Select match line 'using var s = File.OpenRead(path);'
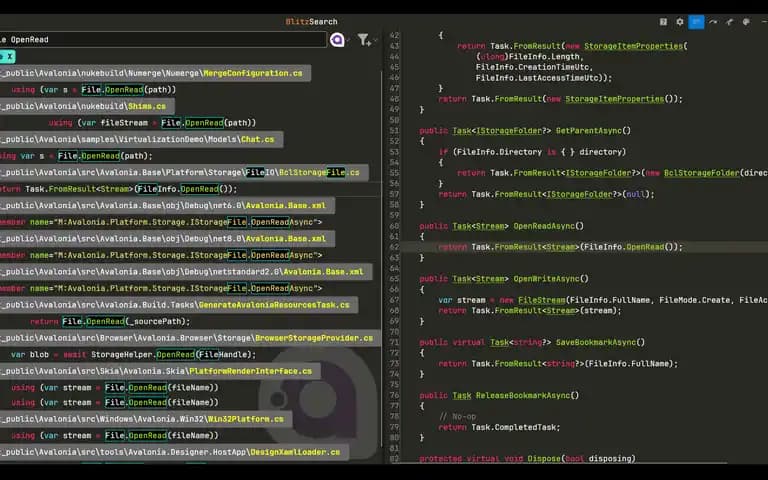 76,156
